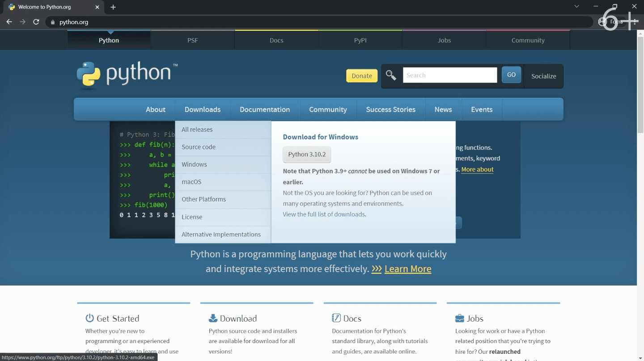Open the Downloads main menu
The height and width of the screenshot is (361, 644).
coord(203,109)
